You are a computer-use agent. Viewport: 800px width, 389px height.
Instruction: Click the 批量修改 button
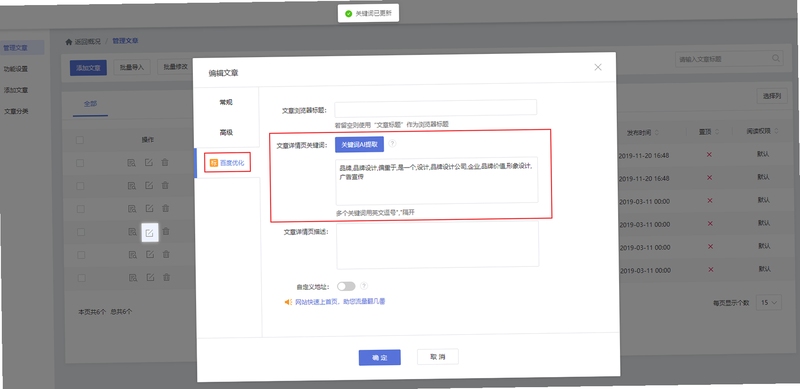176,66
